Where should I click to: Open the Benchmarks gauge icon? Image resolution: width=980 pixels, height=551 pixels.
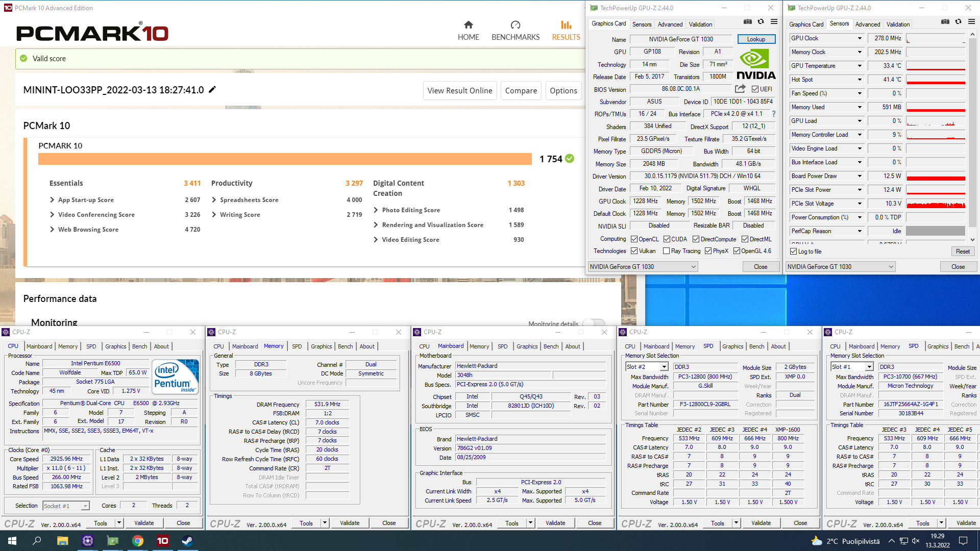click(x=516, y=24)
